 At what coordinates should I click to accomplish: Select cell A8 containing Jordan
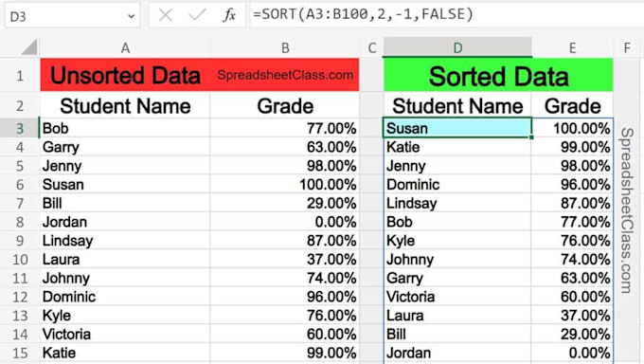click(125, 222)
